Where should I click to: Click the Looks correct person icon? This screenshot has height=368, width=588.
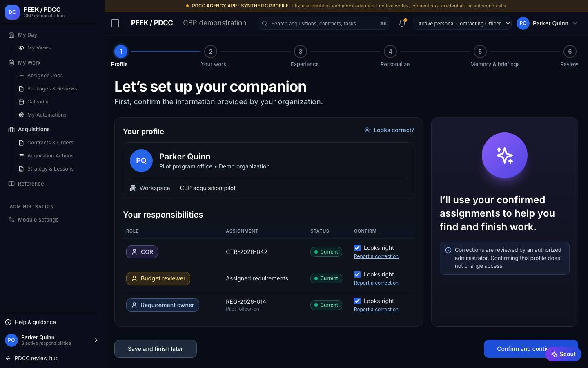pyautogui.click(x=367, y=130)
